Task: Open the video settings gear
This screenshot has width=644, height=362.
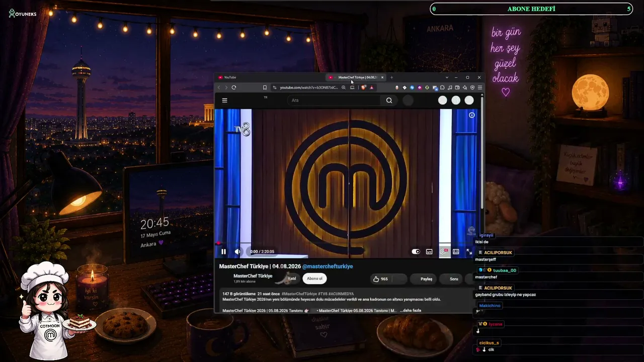Action: click(443, 251)
